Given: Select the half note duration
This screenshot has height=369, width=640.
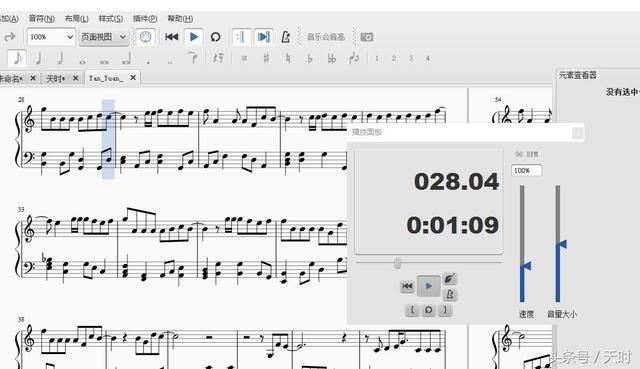Looking at the screenshot, I should pyautogui.click(x=60, y=58).
